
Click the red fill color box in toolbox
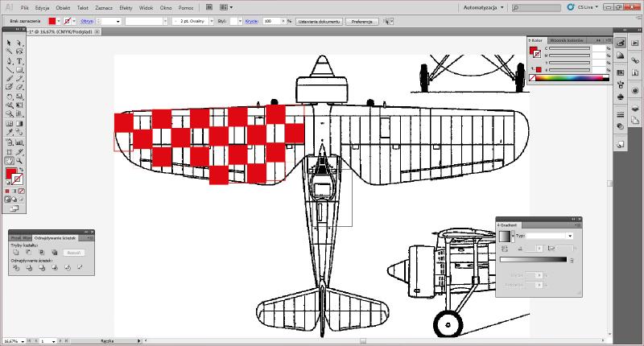tap(11, 173)
